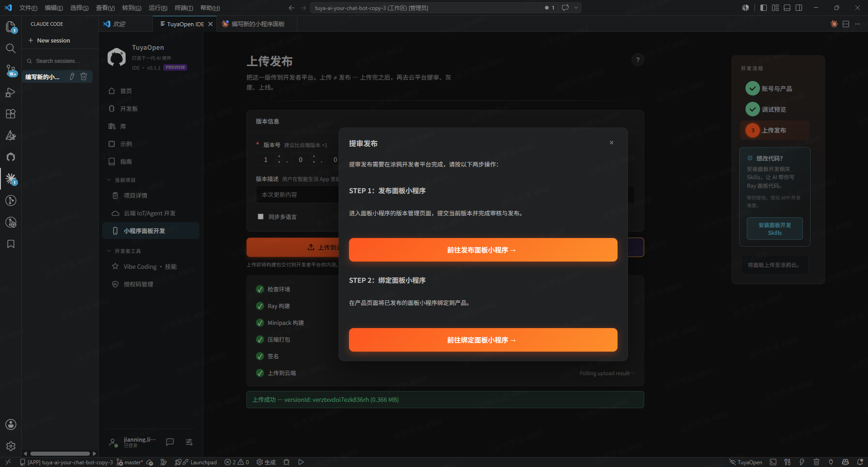Click the errors and warnings status item
Screen dimensions: 868x467
pos(237,462)
